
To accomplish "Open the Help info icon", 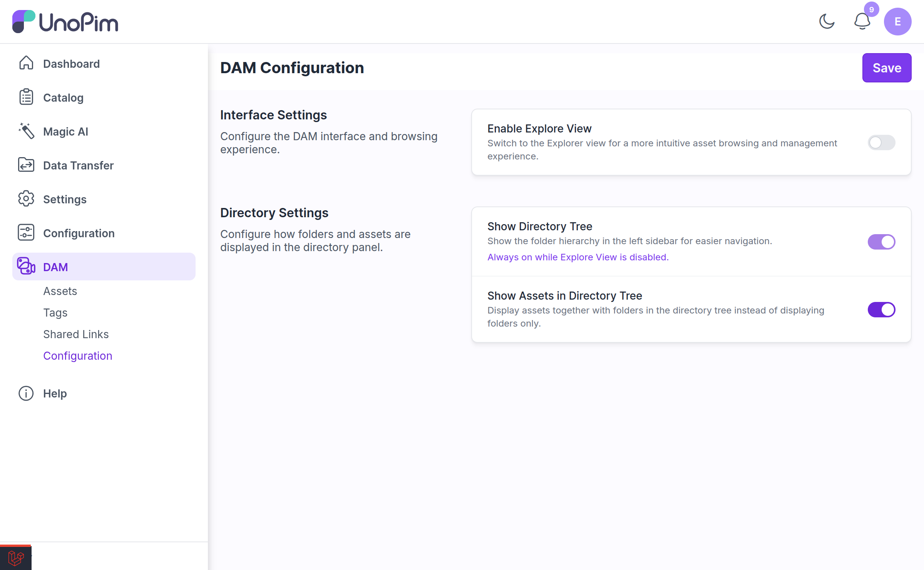I will point(26,393).
